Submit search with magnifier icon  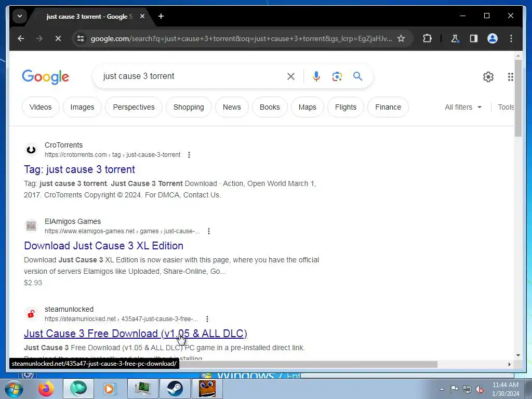[357, 76]
